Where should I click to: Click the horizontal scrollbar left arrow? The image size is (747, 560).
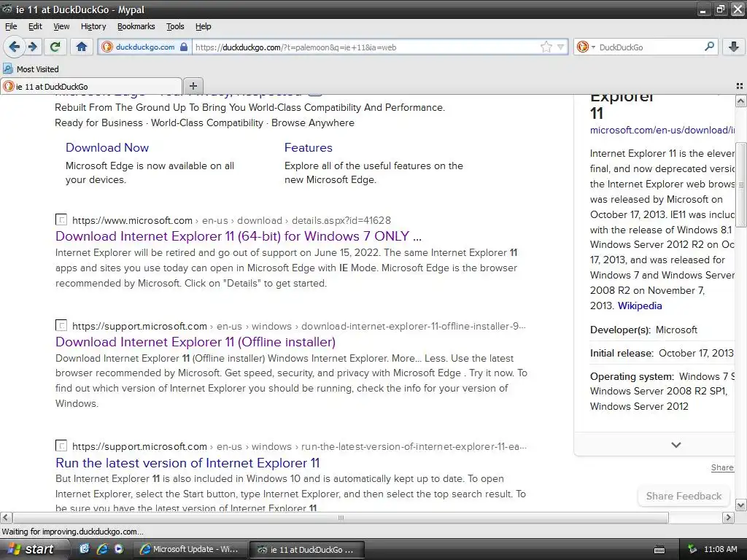6,518
